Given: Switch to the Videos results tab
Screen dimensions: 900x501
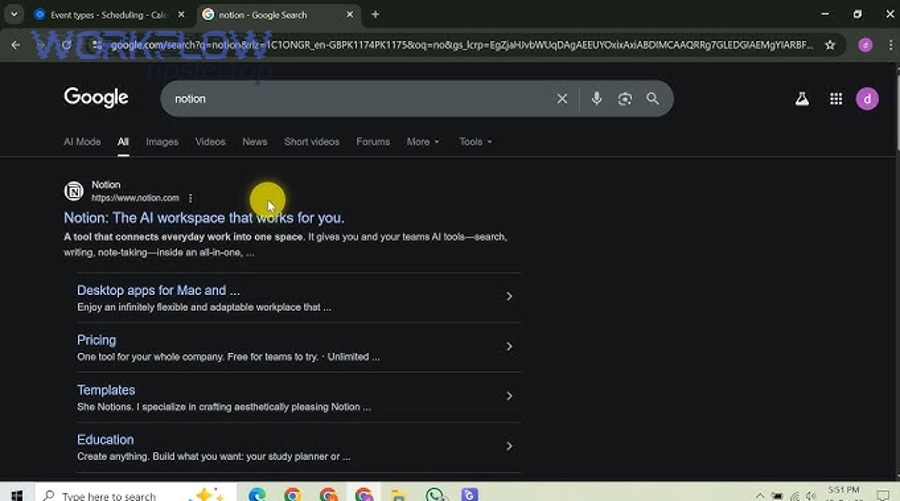Looking at the screenshot, I should coord(210,142).
